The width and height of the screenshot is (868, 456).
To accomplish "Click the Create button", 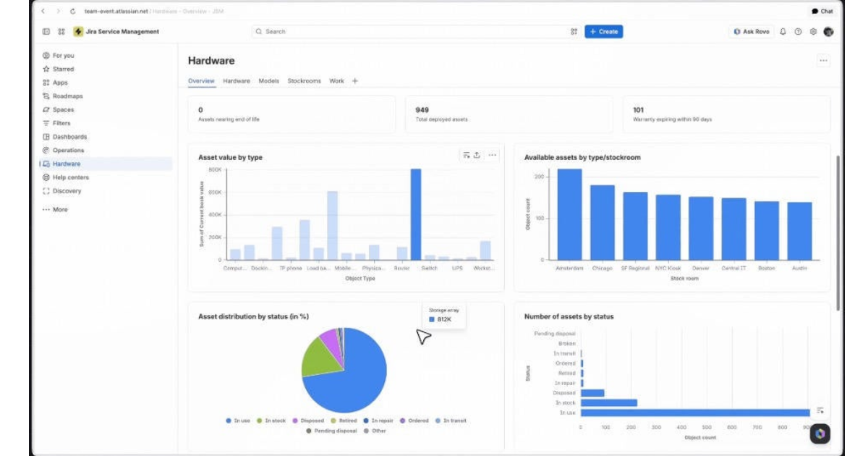I will click(x=603, y=32).
